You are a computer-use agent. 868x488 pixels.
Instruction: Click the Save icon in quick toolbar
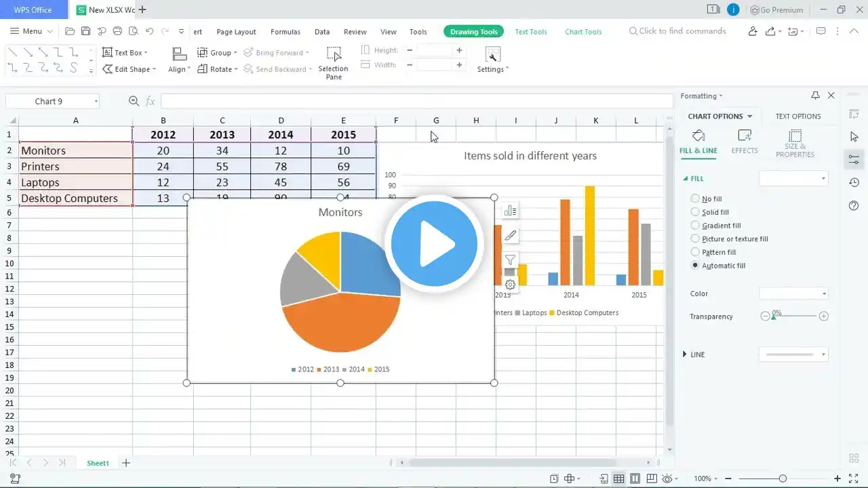pos(86,31)
